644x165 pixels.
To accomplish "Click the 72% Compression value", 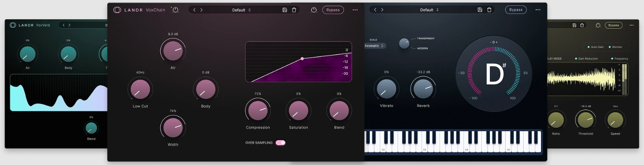I will [258, 94].
